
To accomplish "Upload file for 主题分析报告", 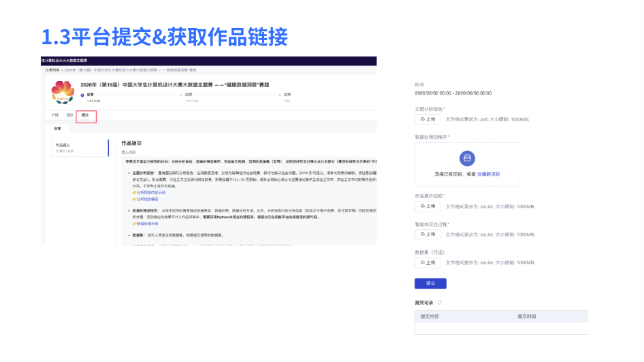I will click(428, 119).
